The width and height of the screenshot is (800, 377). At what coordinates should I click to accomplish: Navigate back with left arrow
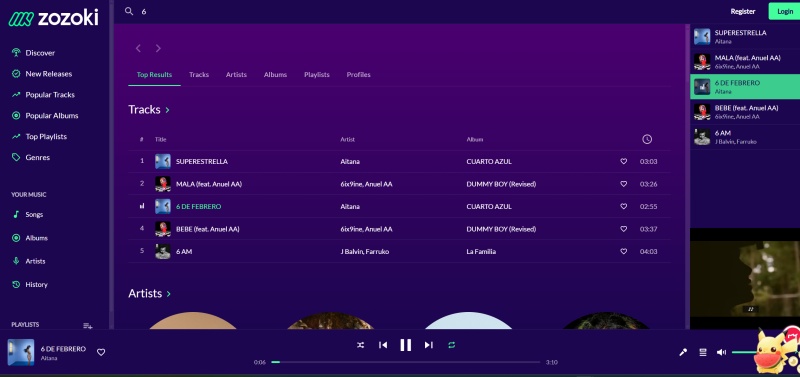coord(138,48)
